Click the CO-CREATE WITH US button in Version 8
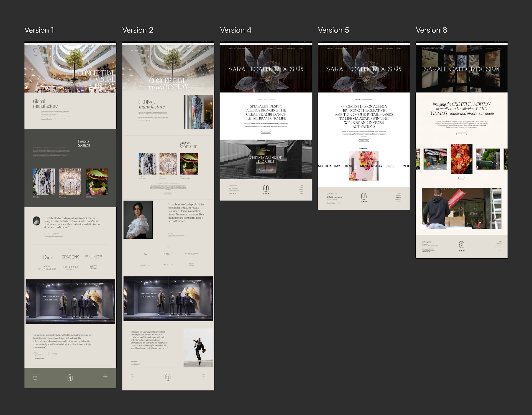The image size is (532, 415). click(x=461, y=134)
